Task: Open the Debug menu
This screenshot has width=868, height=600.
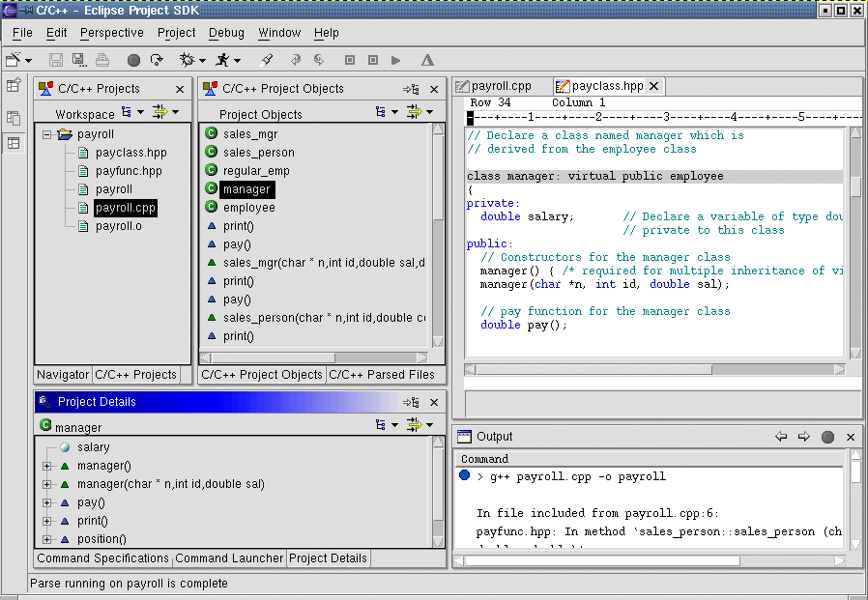Action: 226,33
